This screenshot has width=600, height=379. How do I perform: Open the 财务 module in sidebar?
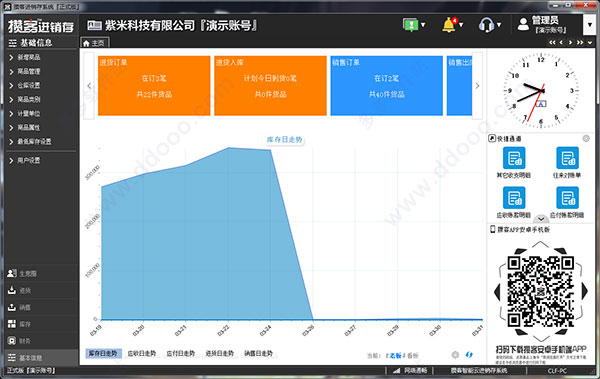tap(25, 341)
